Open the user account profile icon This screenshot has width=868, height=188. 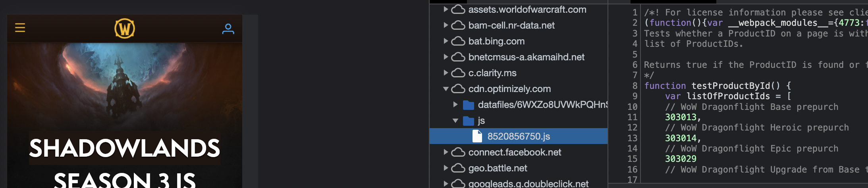pos(228,29)
